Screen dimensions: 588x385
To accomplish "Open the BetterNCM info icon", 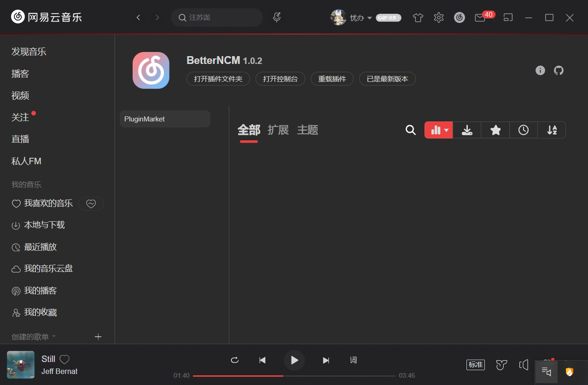I will [541, 70].
